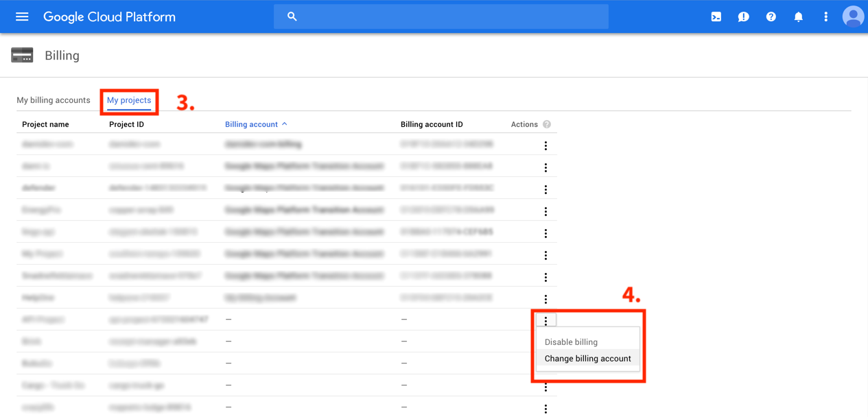Click the blue Billing account header link
The width and height of the screenshot is (868, 417).
click(x=251, y=124)
